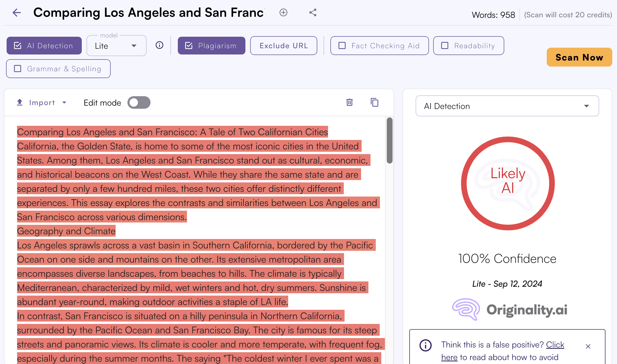
Task: Click the back arrow icon
Action: [17, 13]
